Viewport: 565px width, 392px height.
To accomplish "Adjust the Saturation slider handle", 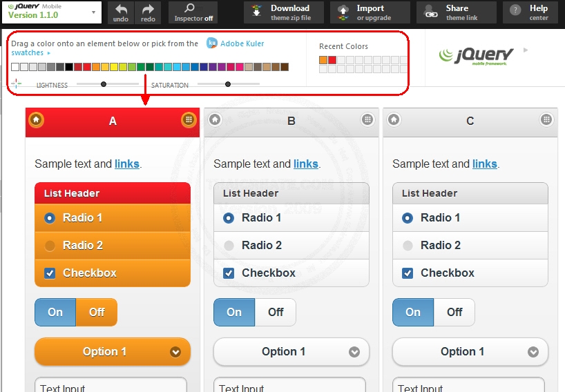I will click(228, 84).
